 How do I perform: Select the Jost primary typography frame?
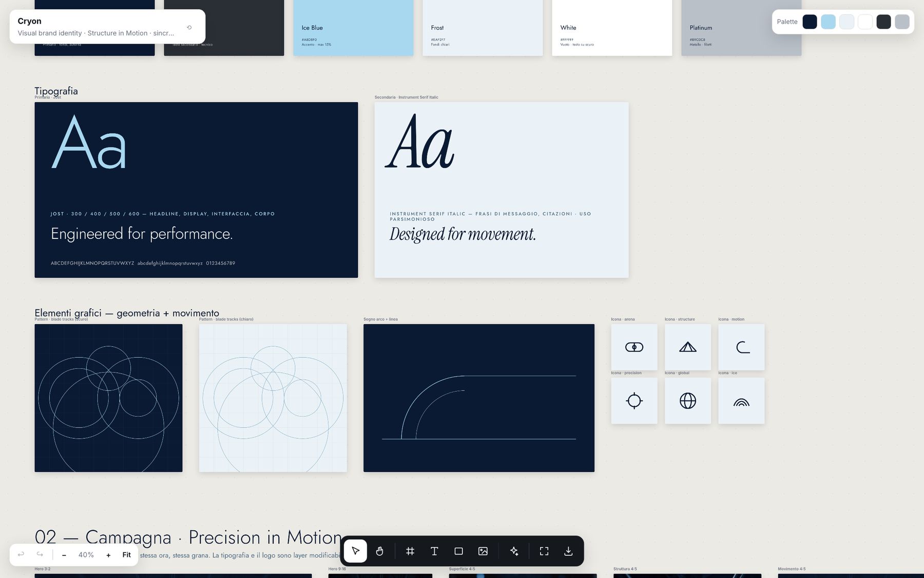coord(196,190)
